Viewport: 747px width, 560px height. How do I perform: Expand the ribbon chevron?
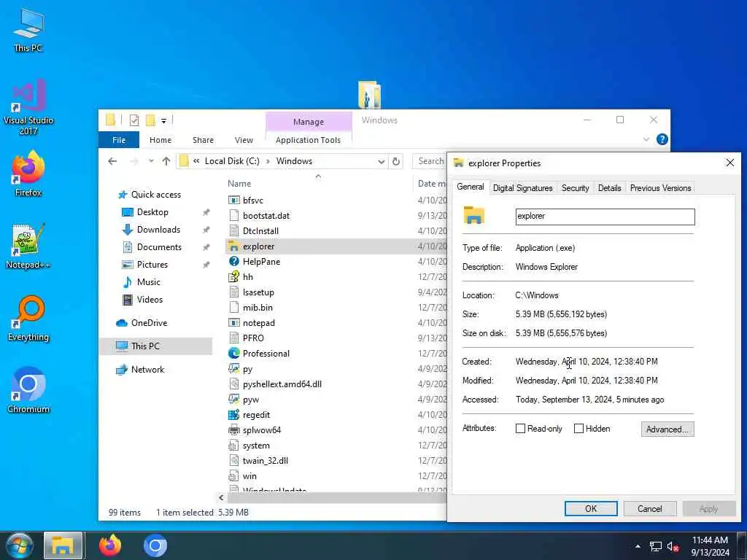click(646, 139)
